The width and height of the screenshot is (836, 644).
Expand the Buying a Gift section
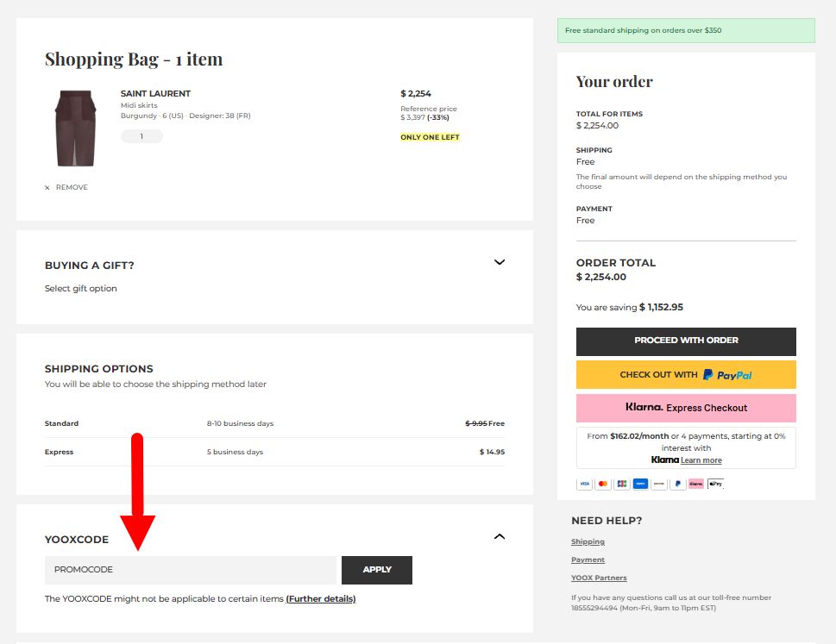point(499,262)
